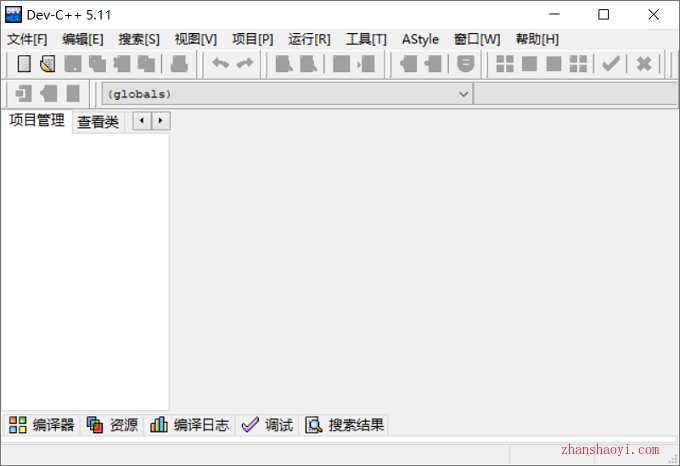
Task: Click the Print toolbar icon
Action: 179,64
